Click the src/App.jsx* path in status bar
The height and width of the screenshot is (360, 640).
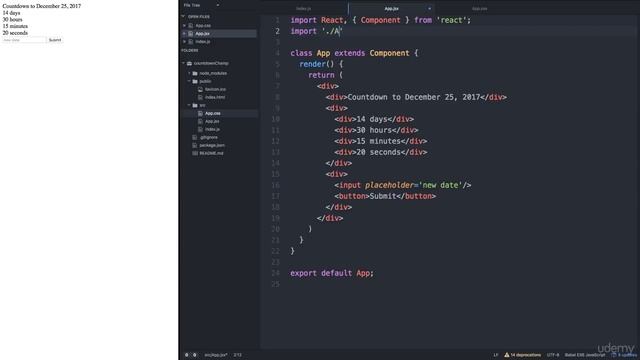216,355
